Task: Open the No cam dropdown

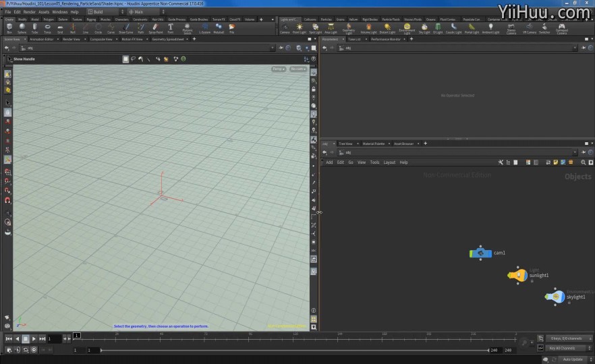Action: tap(298, 69)
